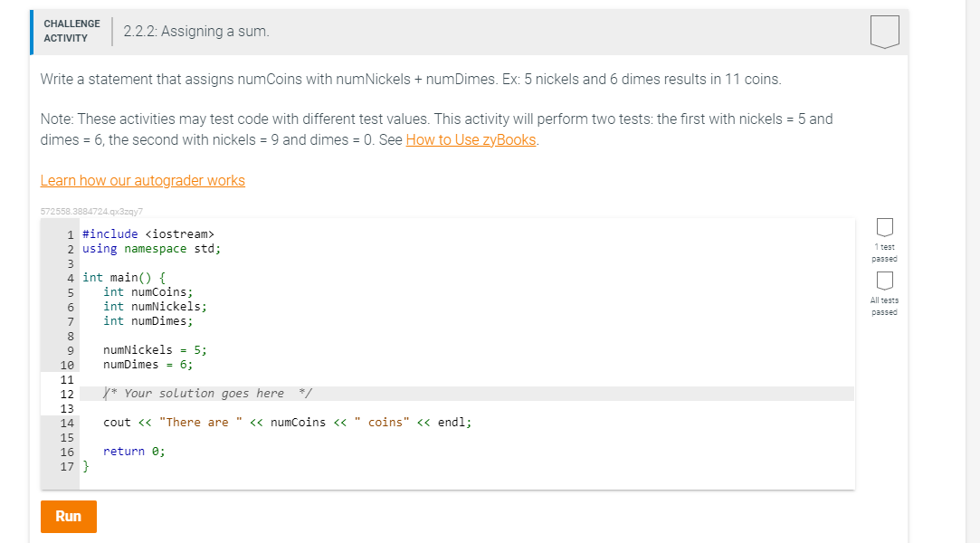The image size is (980, 543).
Task: Open the 'How to Use zyBooks' link
Action: pyautogui.click(x=471, y=139)
